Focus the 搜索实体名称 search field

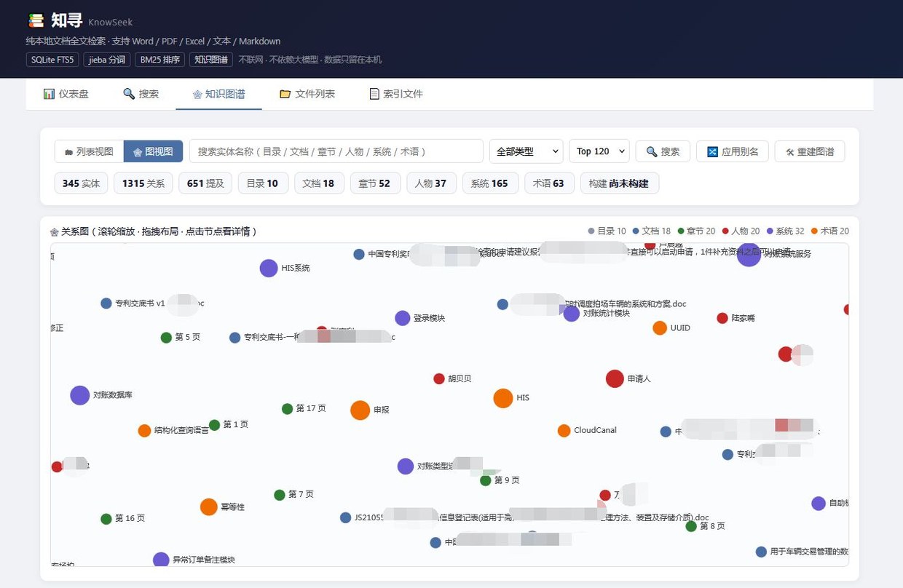[336, 151]
